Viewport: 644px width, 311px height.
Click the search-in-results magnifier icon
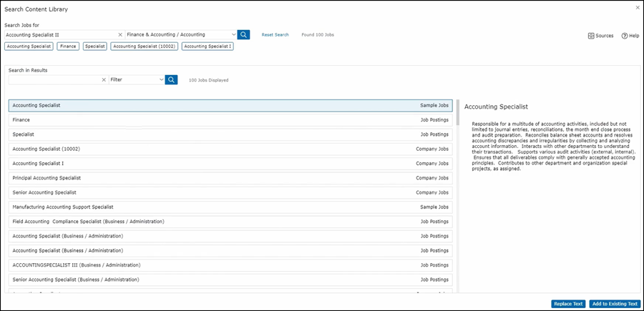171,79
